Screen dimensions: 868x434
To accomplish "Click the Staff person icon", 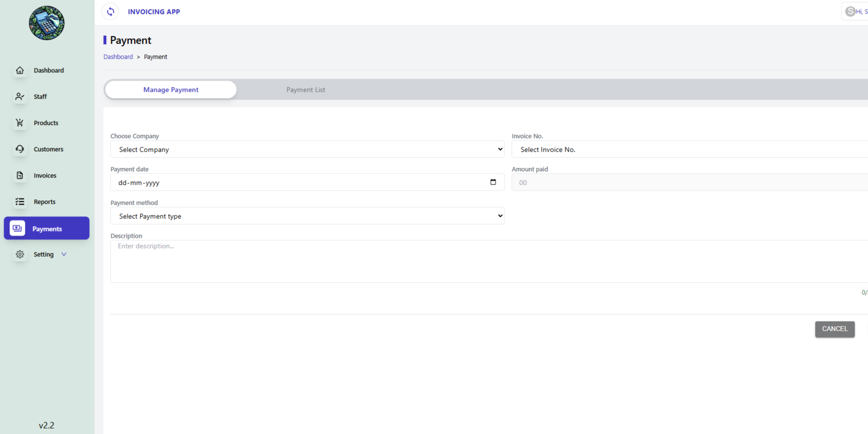I will [20, 97].
